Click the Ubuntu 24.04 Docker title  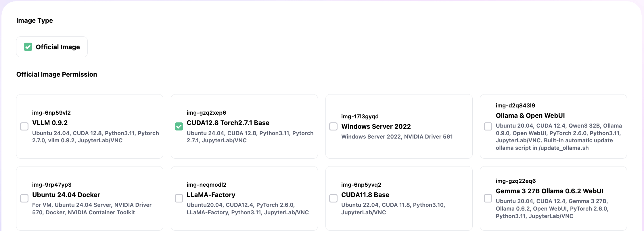(66, 195)
